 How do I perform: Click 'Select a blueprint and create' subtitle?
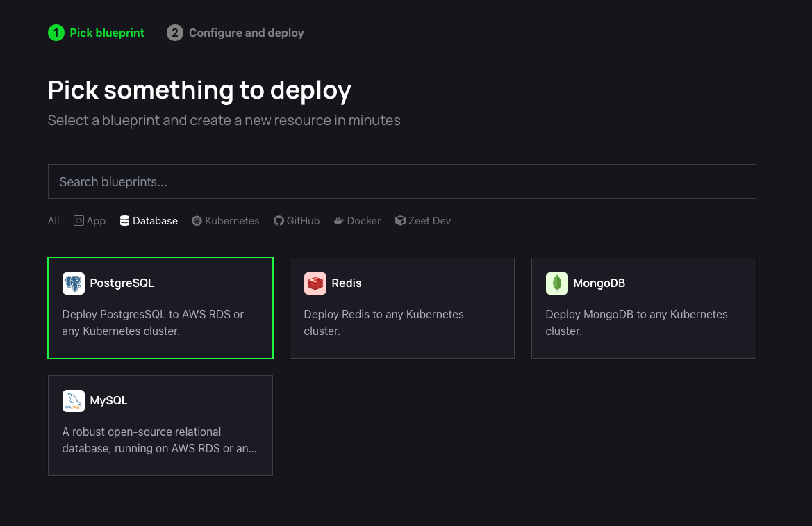tap(224, 120)
